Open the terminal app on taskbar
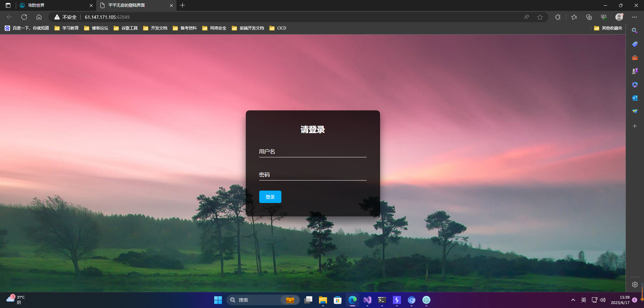Image resolution: width=644 pixels, height=308 pixels. click(382, 300)
